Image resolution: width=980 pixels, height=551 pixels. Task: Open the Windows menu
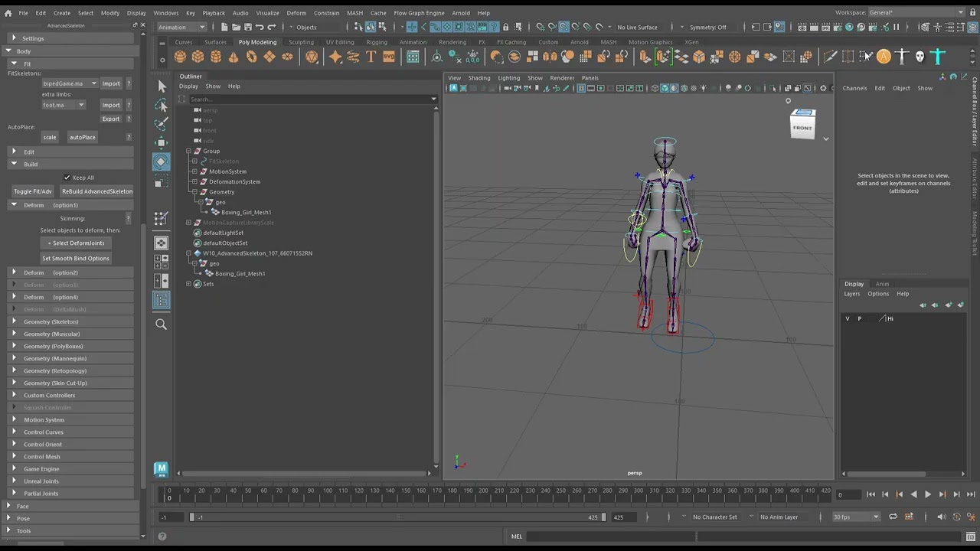(x=165, y=13)
